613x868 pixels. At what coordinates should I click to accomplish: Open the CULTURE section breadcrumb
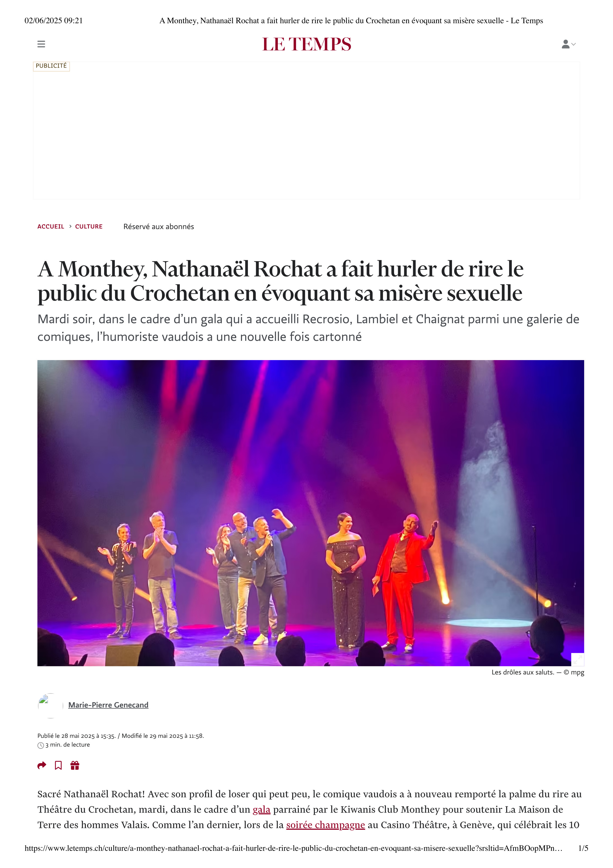[x=89, y=226]
